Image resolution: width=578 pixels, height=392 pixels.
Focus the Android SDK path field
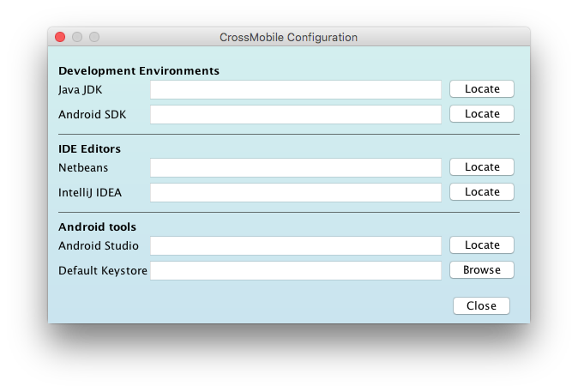click(x=296, y=114)
